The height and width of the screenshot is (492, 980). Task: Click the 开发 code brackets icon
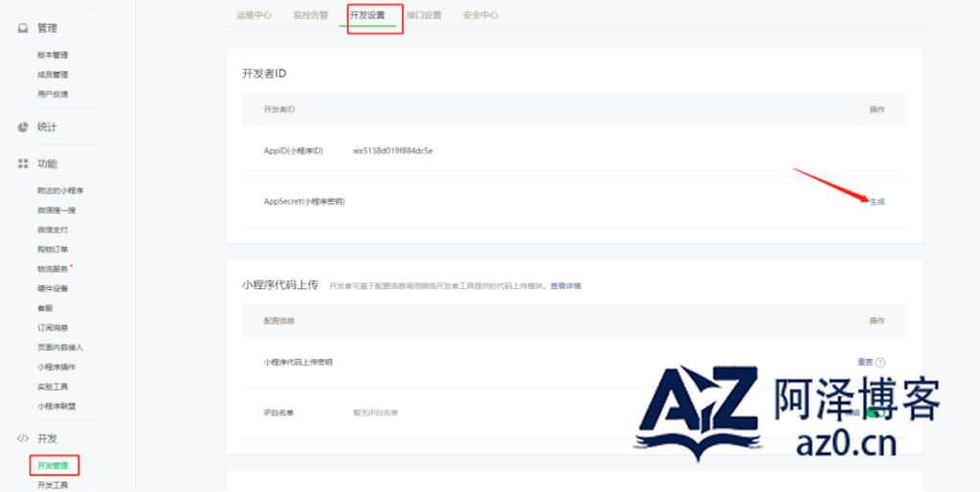(23, 438)
